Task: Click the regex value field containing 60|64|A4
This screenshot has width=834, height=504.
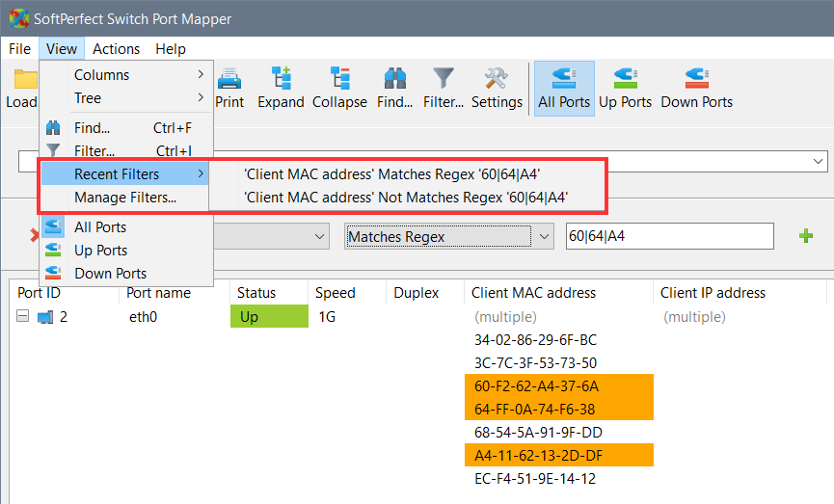Action: coord(669,236)
